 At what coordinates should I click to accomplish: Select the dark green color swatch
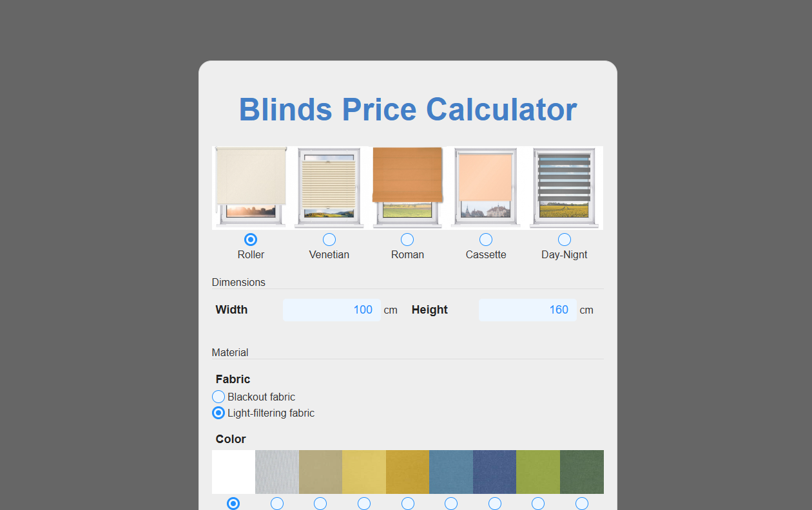[582, 472]
